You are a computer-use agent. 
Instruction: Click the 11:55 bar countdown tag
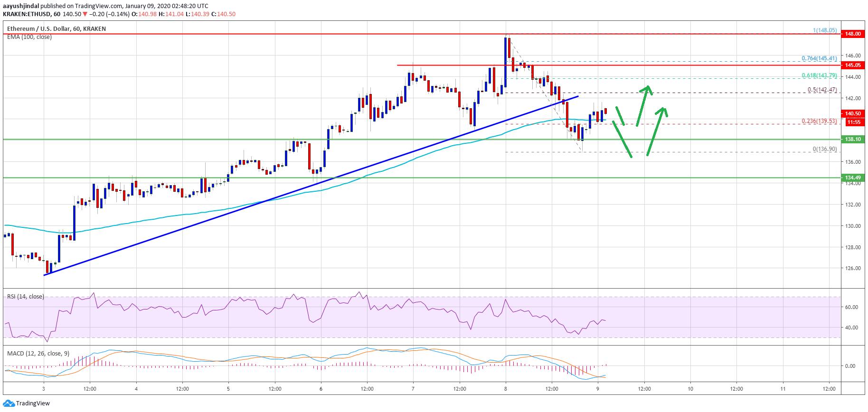(854, 122)
